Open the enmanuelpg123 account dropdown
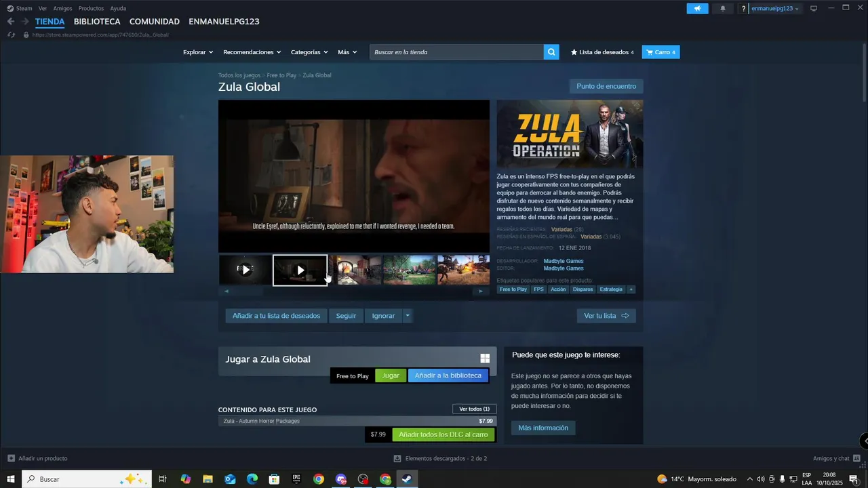The height and width of the screenshot is (488, 868). coord(775,8)
